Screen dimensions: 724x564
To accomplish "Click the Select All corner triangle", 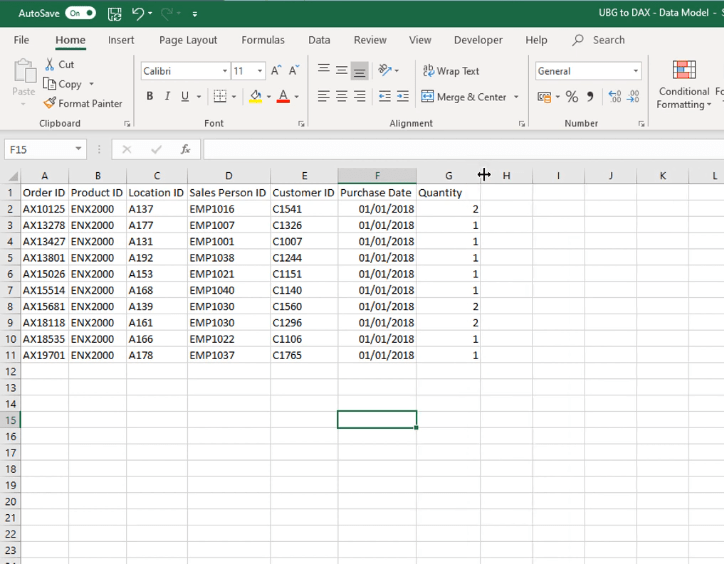I will coord(13,176).
